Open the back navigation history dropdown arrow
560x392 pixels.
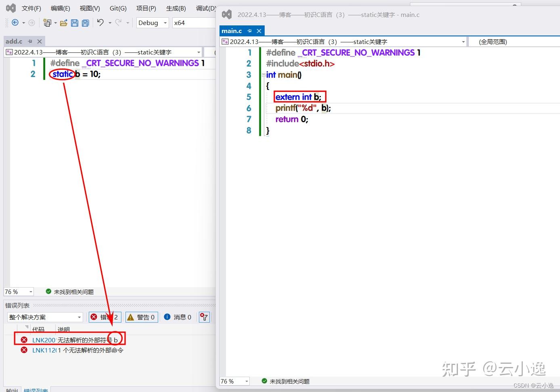23,23
